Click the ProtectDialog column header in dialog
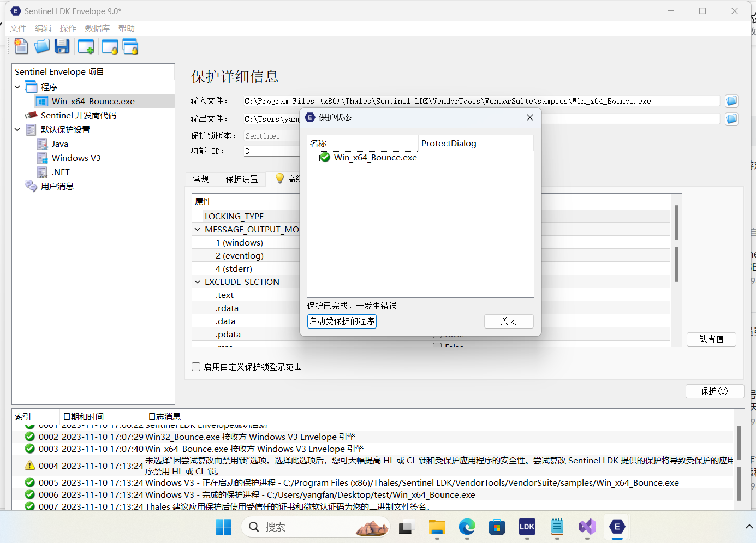Viewport: 756px width, 543px height. (x=449, y=144)
